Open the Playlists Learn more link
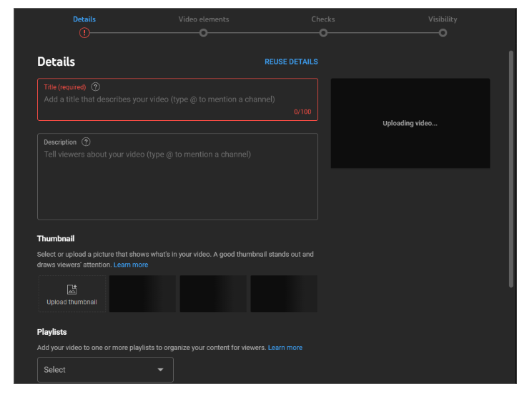The width and height of the screenshot is (532, 397). point(285,348)
